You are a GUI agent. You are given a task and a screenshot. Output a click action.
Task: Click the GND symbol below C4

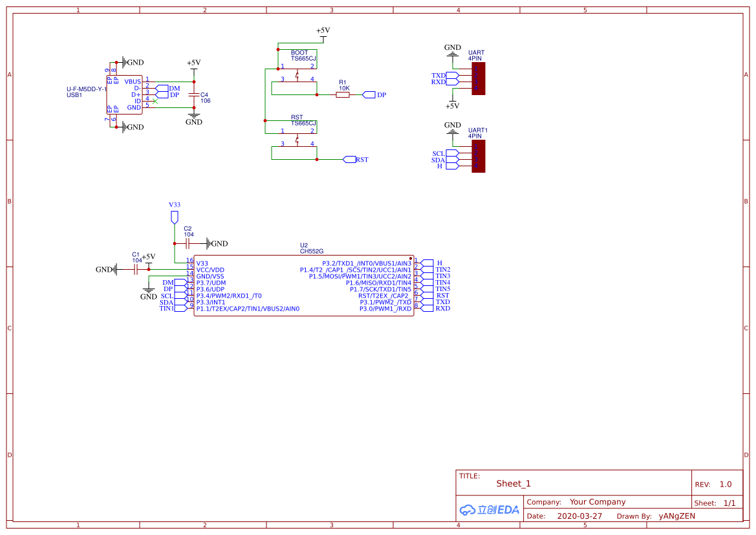194,118
